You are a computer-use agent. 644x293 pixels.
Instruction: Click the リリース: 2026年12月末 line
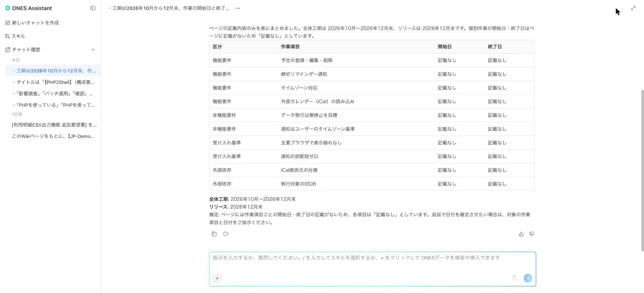[236, 207]
